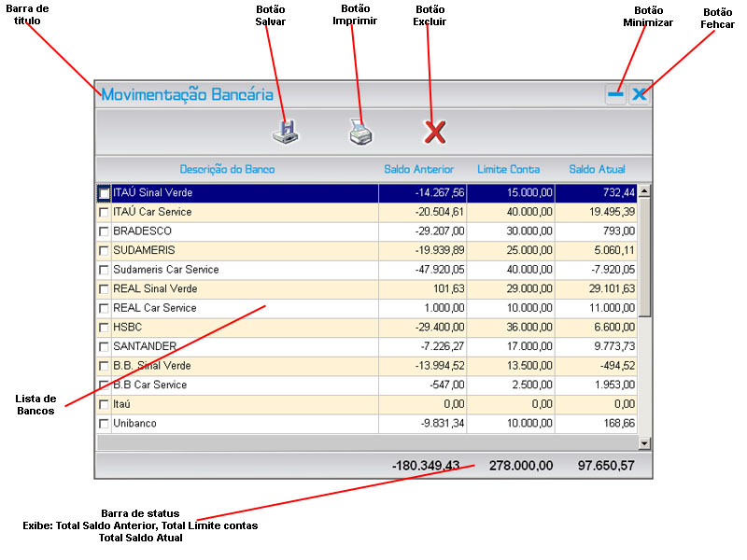This screenshot has width=747, height=560.
Task: Minimize the Movimentação Bancária window
Action: coord(615,94)
